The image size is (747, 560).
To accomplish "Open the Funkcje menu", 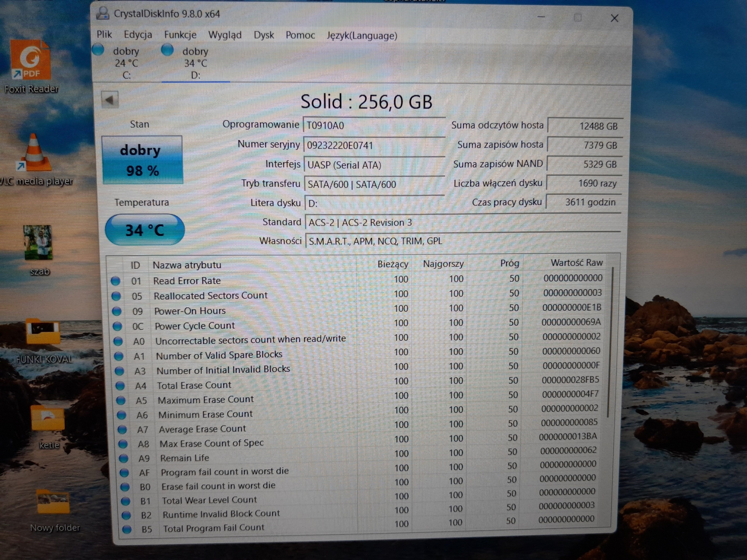I will (180, 35).
